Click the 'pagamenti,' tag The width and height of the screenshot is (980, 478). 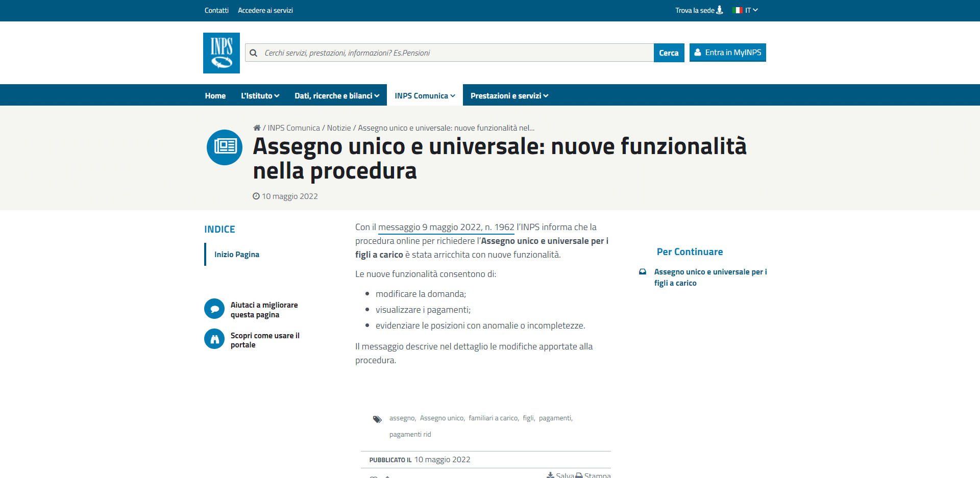click(x=555, y=418)
